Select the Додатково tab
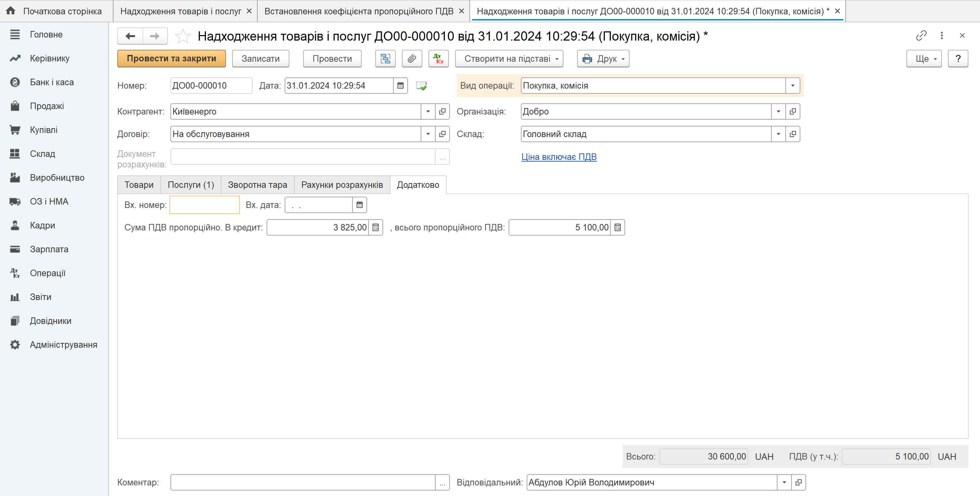Viewport: 980px width, 496px height. 418,185
